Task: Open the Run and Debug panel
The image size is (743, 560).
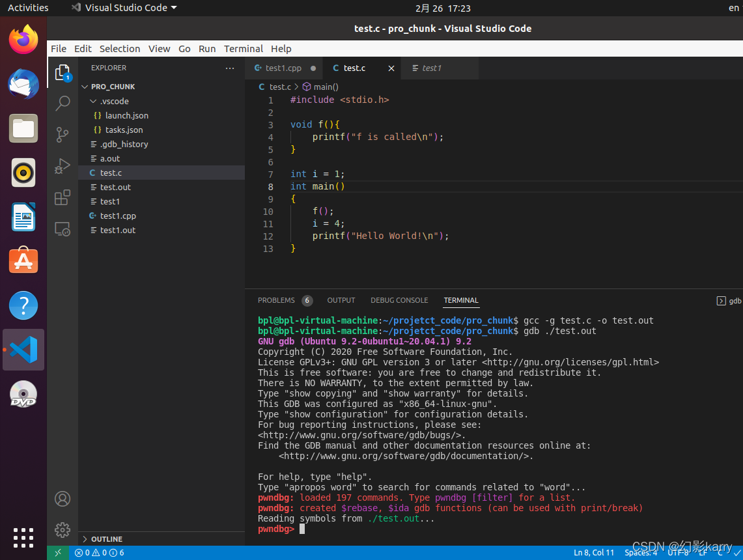Action: point(62,167)
